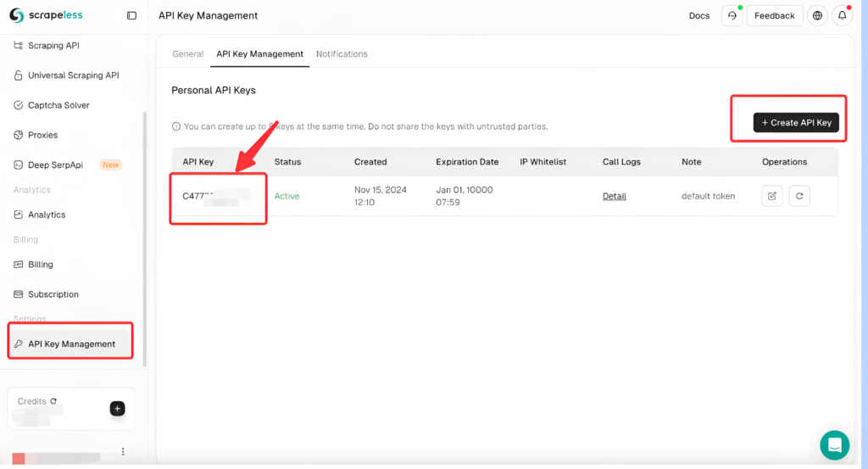Regenerate the default token API key
Image resolution: width=868 pixels, height=469 pixels.
click(799, 196)
